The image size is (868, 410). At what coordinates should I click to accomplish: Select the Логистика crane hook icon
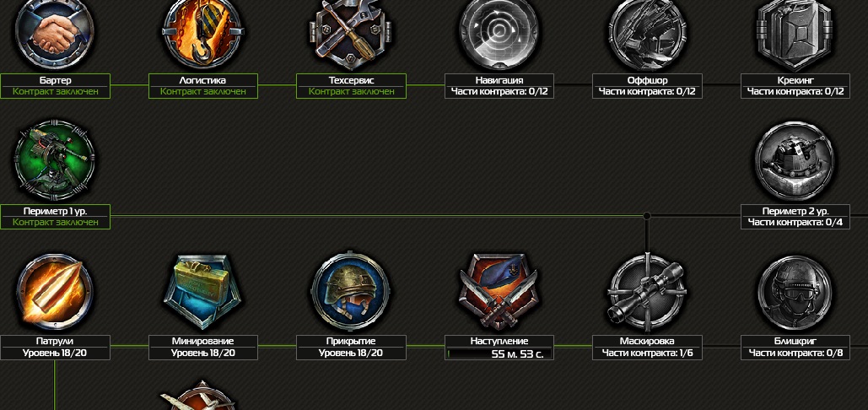203,31
